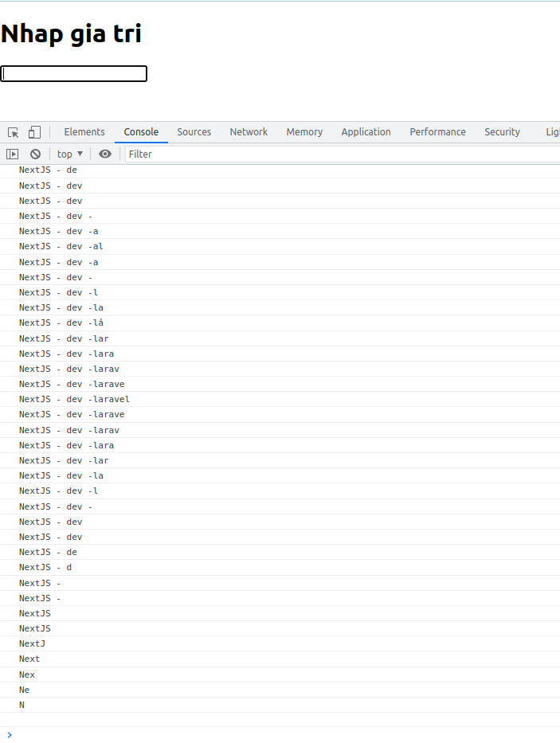Click the console prompt chevron line
This screenshot has height=743, width=560.
click(x=239, y=734)
